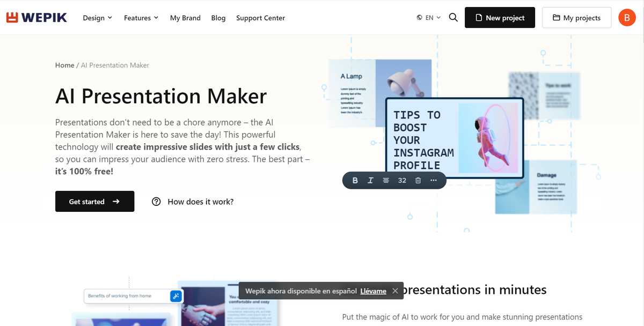The height and width of the screenshot is (326, 644).
Task: Click the magic wand AI button
Action: coord(175,296)
